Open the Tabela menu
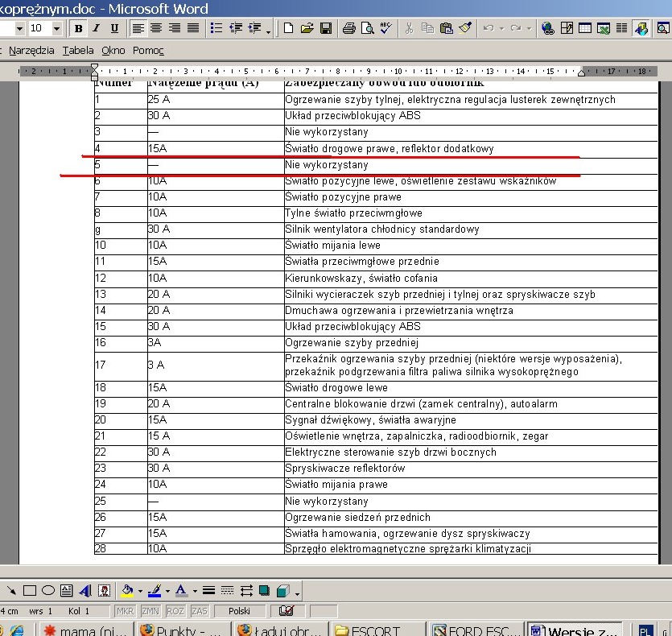672x636 pixels. [x=78, y=50]
